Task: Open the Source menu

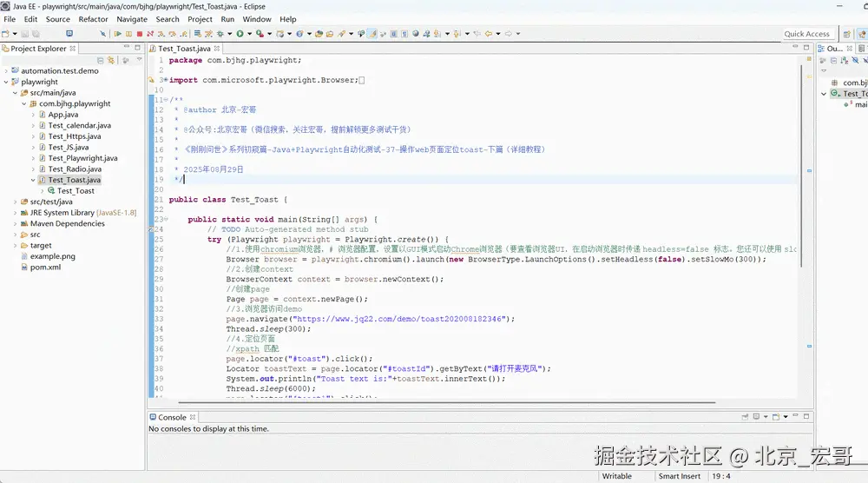Action: point(57,19)
